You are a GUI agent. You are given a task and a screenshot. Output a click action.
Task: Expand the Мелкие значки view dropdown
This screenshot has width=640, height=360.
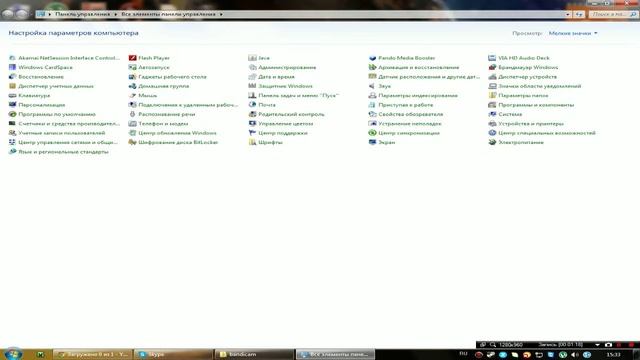(573, 33)
